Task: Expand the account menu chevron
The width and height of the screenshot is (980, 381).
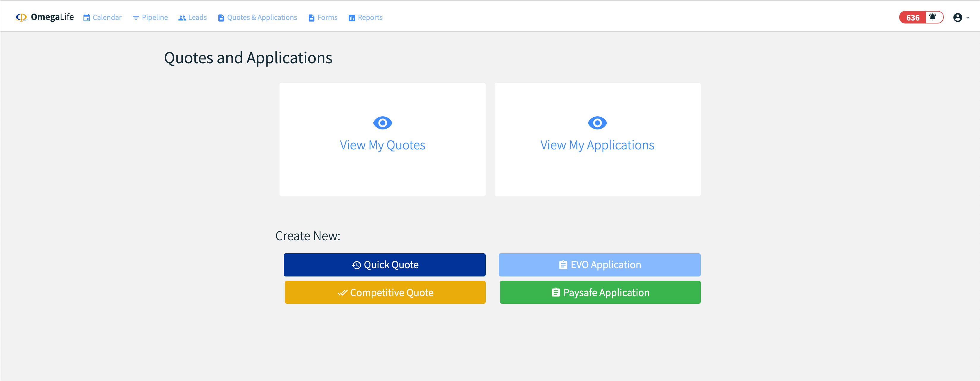Action: (x=968, y=18)
